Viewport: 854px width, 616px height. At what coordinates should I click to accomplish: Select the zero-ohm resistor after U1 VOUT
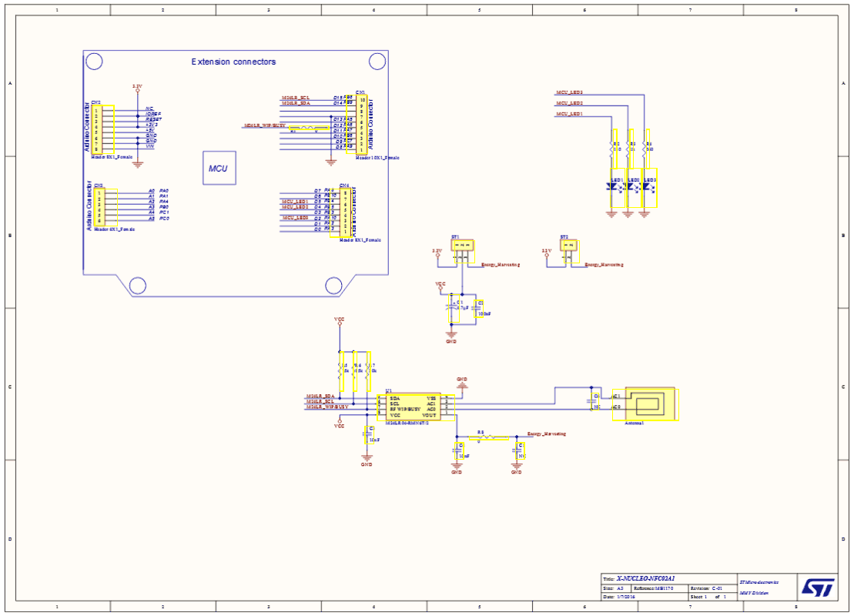click(488, 437)
